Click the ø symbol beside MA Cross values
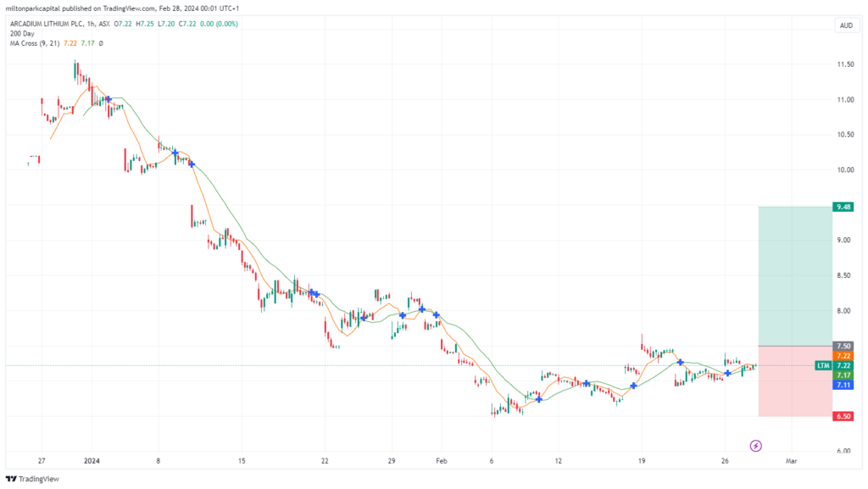 tap(101, 43)
